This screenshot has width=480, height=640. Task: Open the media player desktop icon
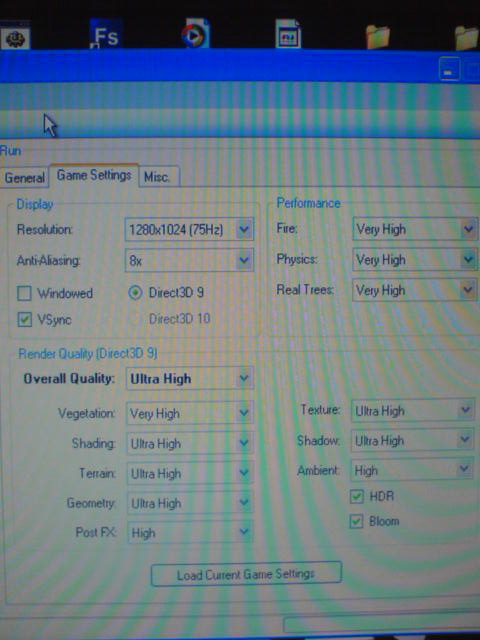[x=196, y=33]
